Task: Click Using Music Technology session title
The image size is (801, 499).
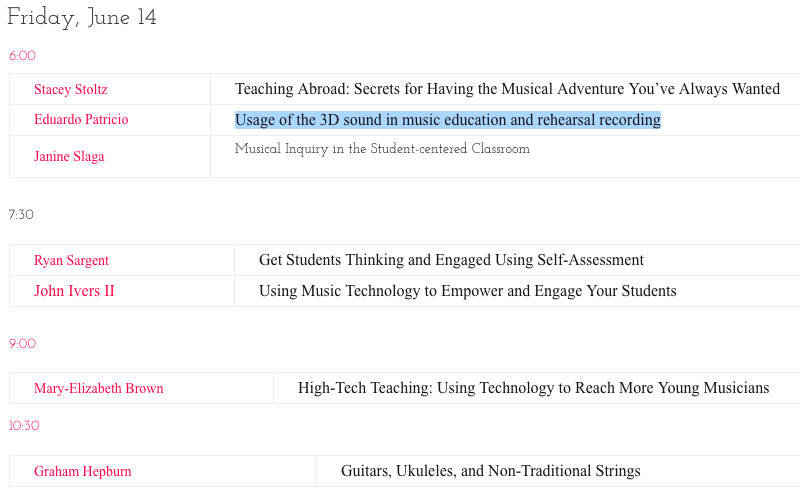Action: click(x=467, y=291)
